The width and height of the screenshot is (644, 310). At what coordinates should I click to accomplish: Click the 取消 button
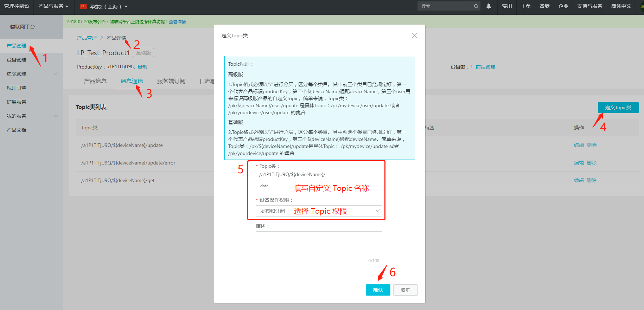405,290
